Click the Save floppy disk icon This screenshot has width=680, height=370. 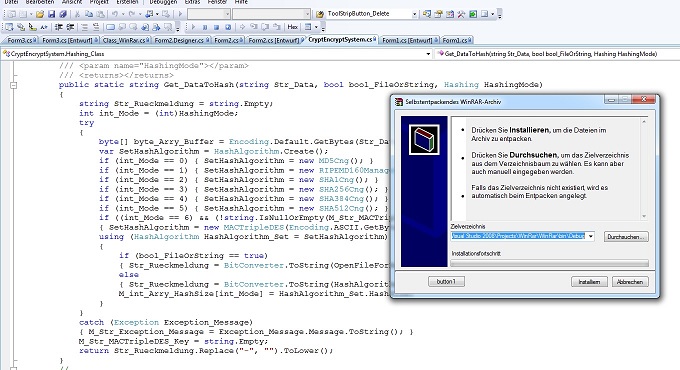(x=51, y=14)
